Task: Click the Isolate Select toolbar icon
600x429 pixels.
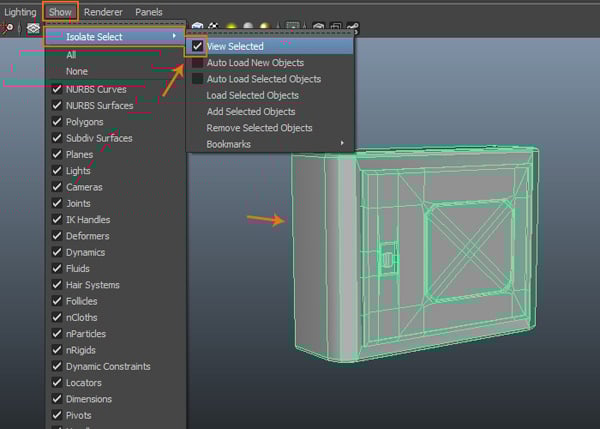Action: (x=33, y=29)
